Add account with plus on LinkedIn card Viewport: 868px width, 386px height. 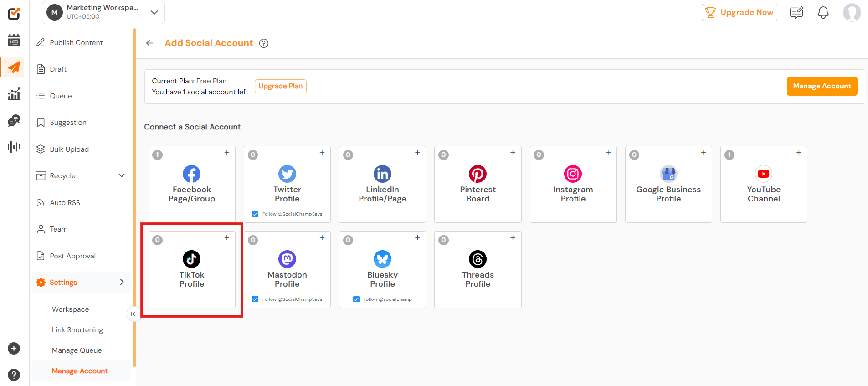[417, 153]
